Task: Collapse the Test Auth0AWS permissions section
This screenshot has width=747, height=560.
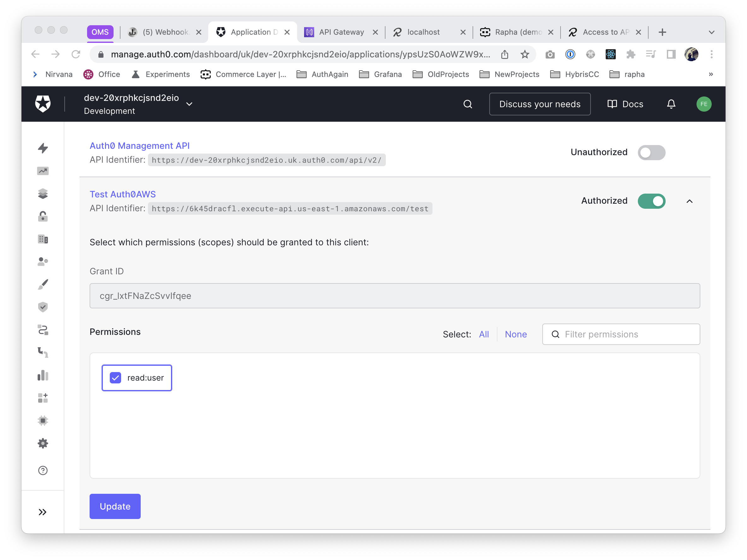Action: coord(689,201)
